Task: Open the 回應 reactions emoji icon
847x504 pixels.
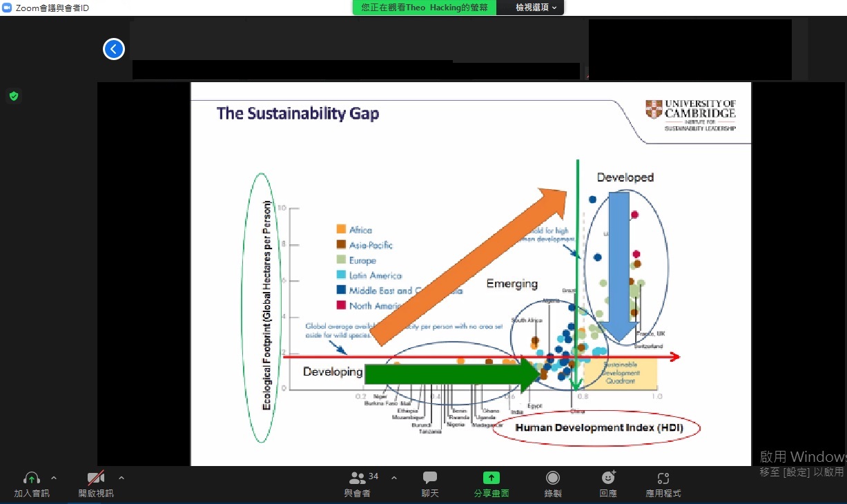Action: (x=608, y=478)
